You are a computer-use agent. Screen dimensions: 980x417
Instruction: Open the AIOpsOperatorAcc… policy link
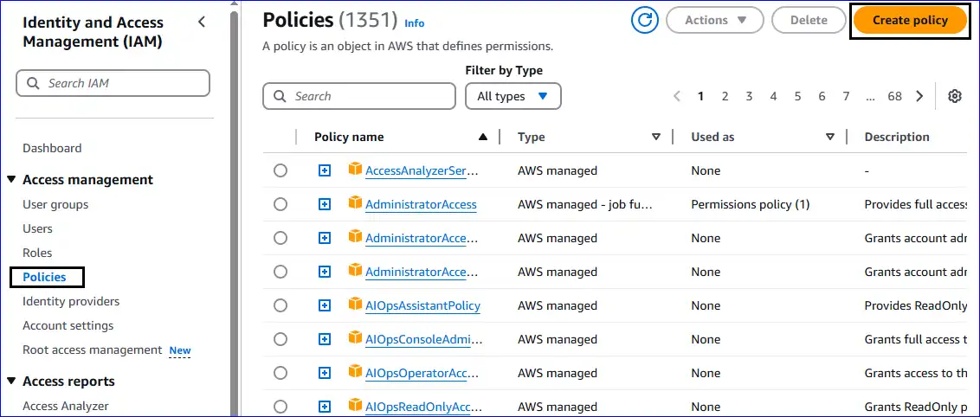click(422, 373)
